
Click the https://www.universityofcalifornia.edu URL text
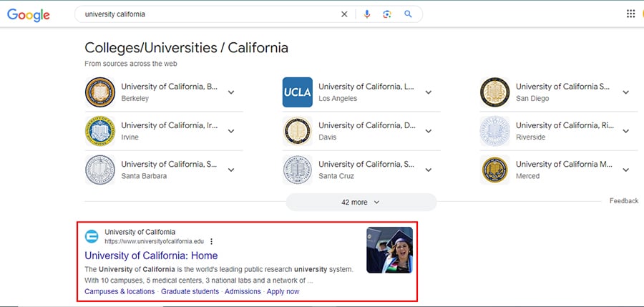[x=154, y=241]
